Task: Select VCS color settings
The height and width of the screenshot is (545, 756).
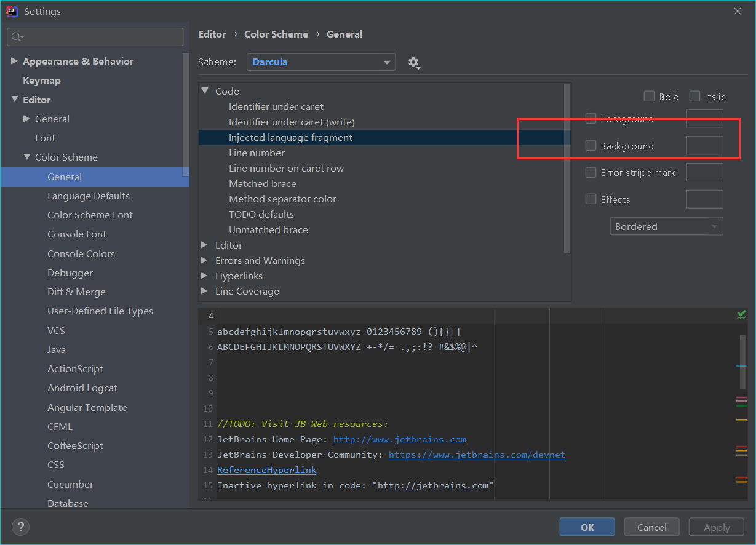Action: [x=56, y=331]
